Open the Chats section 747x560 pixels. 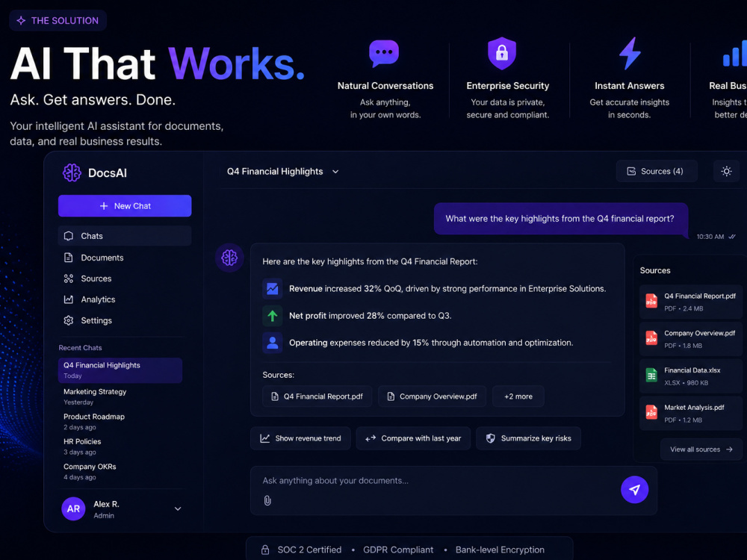pos(125,236)
